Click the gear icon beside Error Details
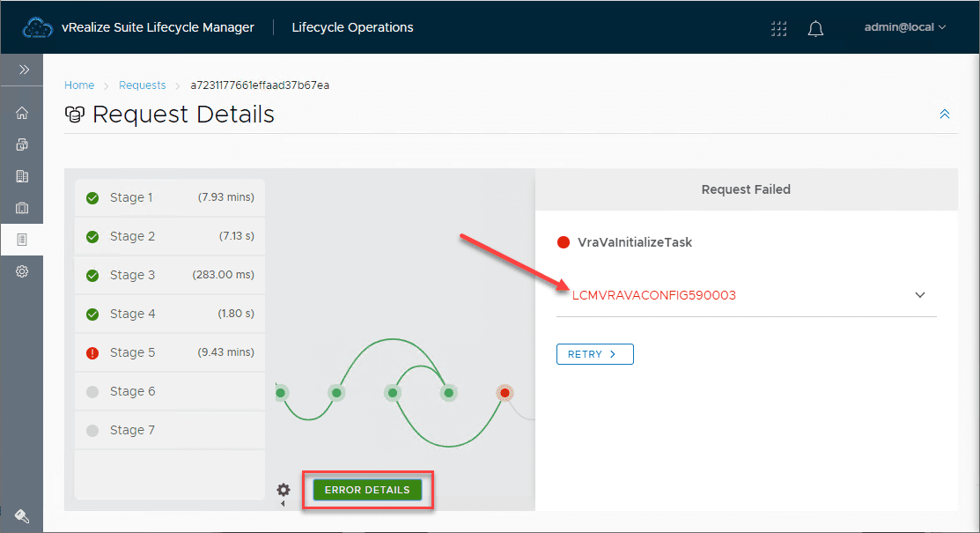Image resolution: width=980 pixels, height=533 pixels. coord(284,489)
